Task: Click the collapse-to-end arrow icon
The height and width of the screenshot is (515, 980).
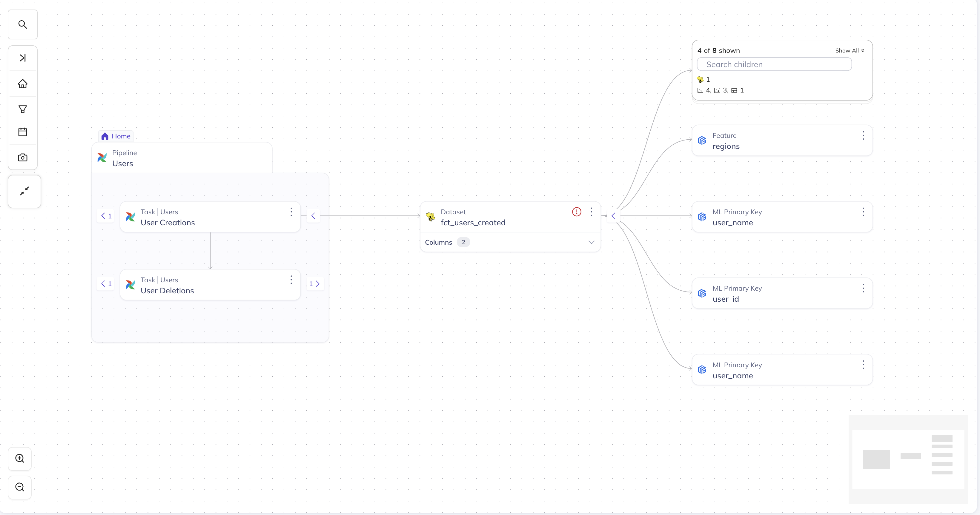Action: coord(22,58)
